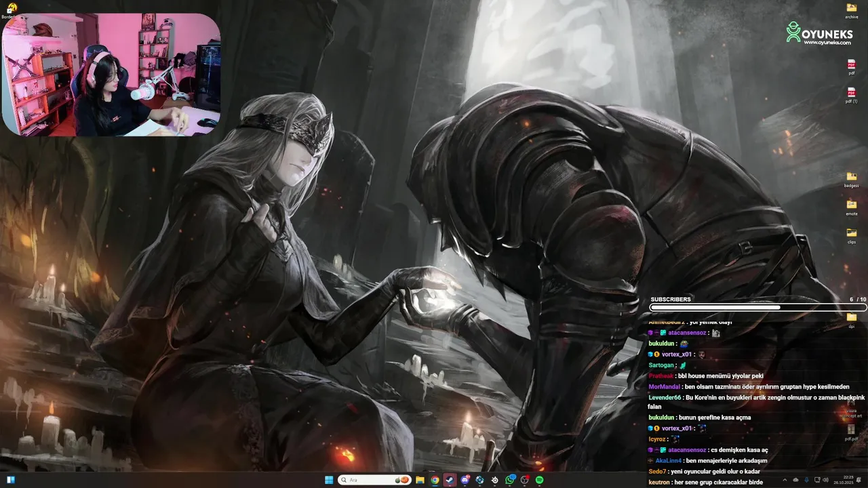This screenshot has width=868, height=488.
Task: Open the concept art image file
Action: click(x=852, y=410)
